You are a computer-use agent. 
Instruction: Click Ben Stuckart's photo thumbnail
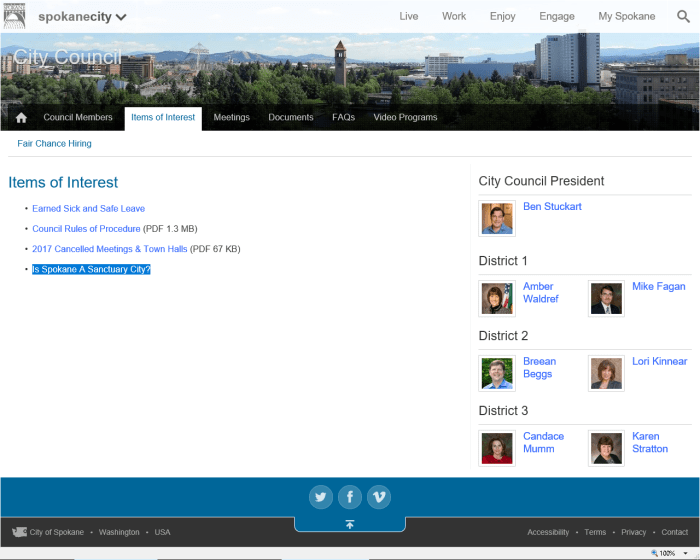point(497,218)
